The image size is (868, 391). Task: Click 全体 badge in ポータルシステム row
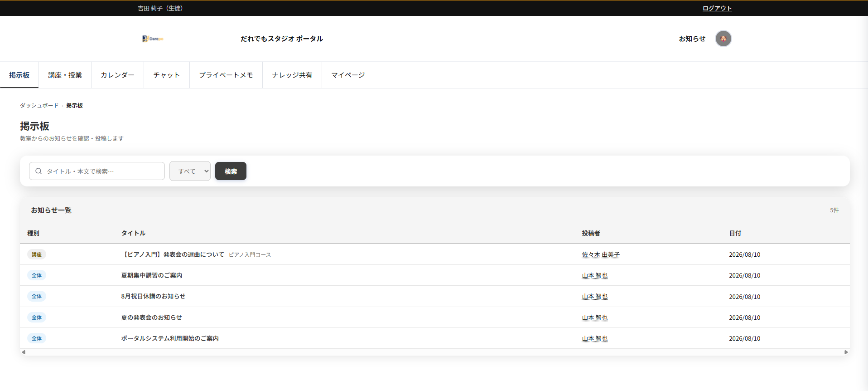pos(37,338)
